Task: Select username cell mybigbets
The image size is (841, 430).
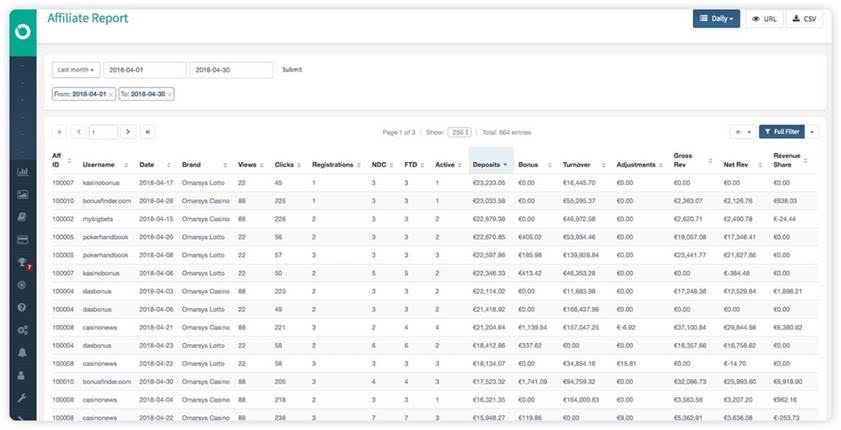Action: tap(98, 219)
